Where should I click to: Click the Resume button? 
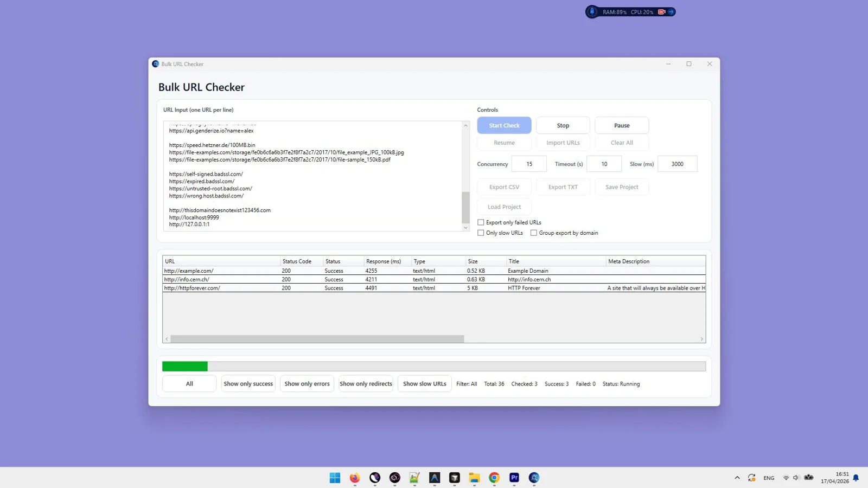coord(504,143)
